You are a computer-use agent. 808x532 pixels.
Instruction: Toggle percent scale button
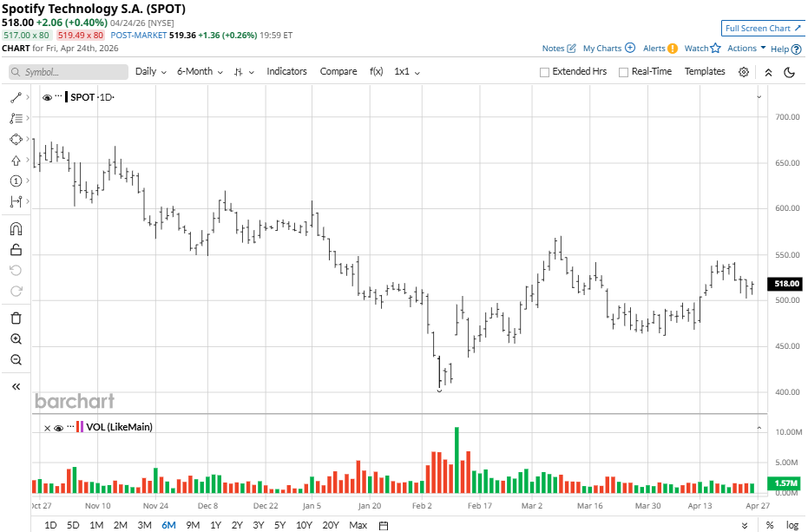[x=769, y=525]
